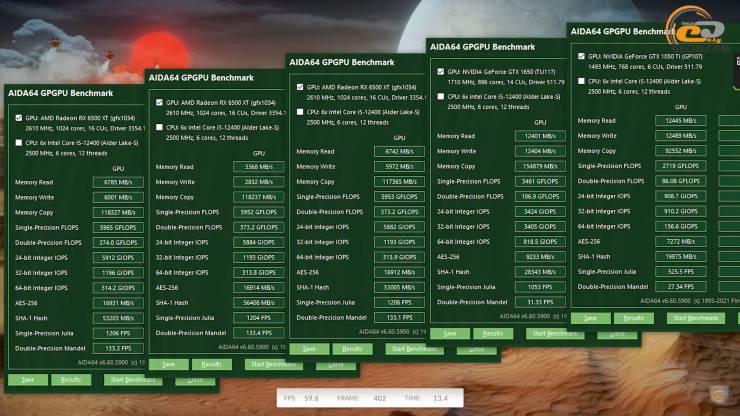The image size is (740, 416).
Task: Click Save in the GTX 1050 Ti window
Action: click(590, 318)
